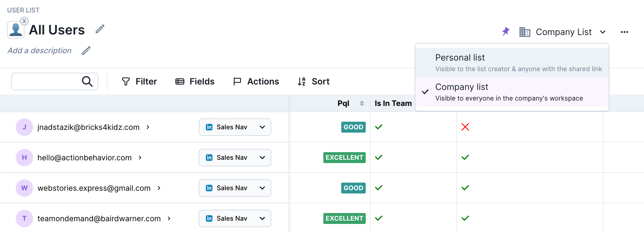
Task: Select the Company list option
Action: pos(512,92)
